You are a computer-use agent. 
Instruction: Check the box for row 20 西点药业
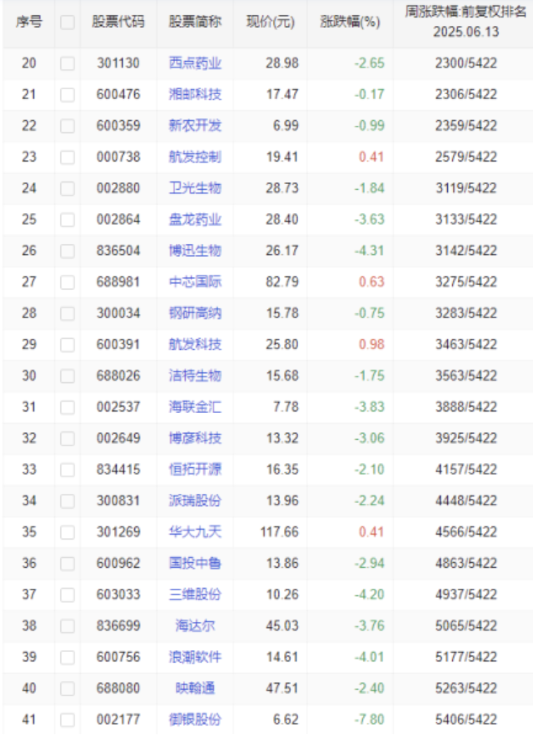click(x=68, y=64)
